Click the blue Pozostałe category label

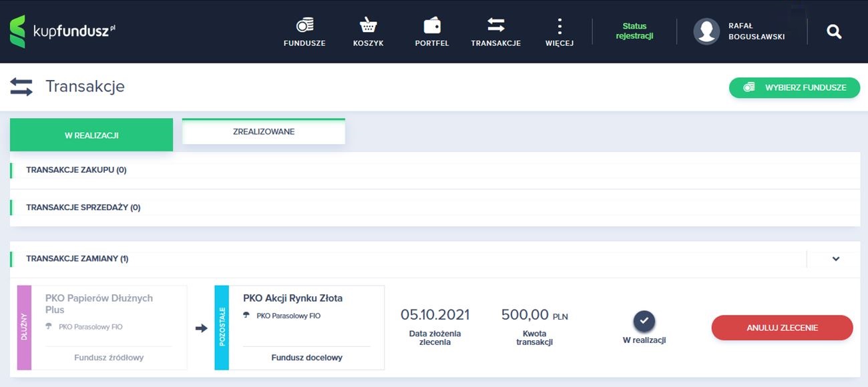pos(222,328)
